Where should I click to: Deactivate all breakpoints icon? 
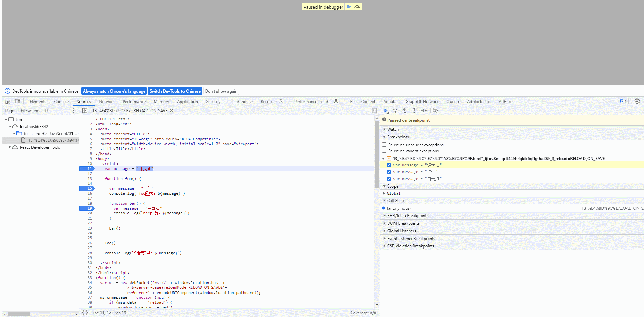pos(435,111)
